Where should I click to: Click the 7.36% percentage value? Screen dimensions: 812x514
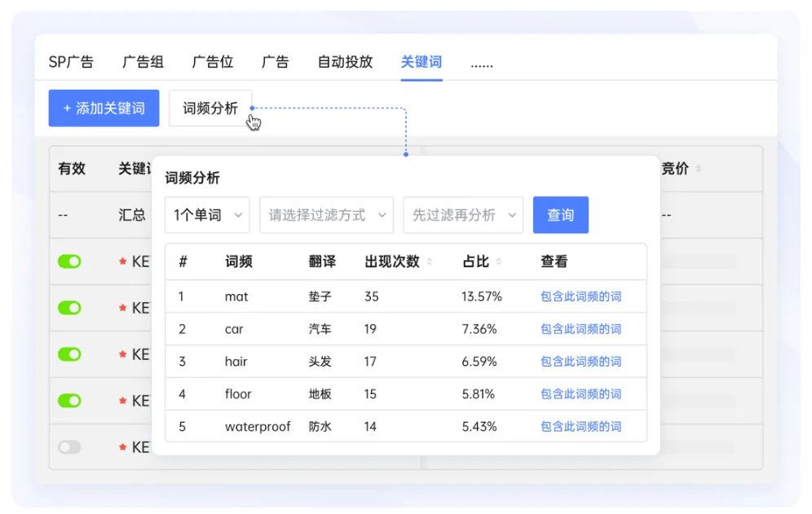[x=479, y=329]
